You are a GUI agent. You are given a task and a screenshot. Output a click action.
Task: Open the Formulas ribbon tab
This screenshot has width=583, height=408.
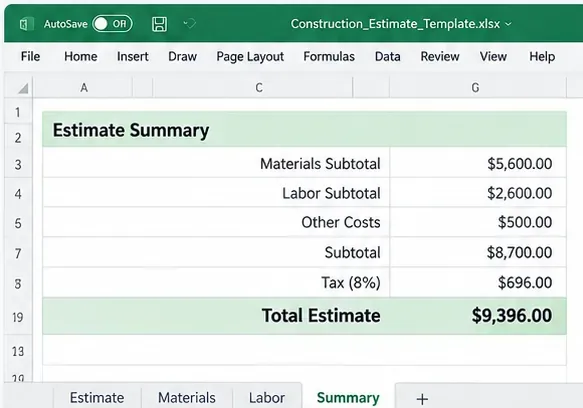coord(329,57)
